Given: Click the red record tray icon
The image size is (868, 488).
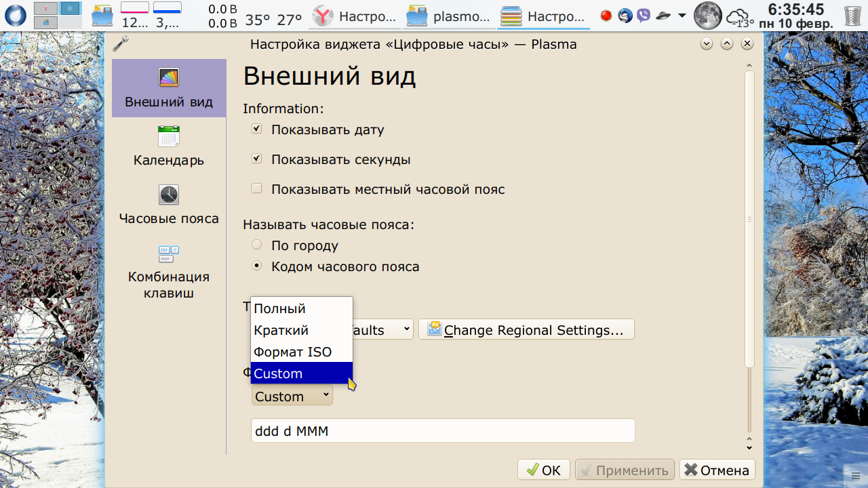Looking at the screenshot, I should click(606, 15).
